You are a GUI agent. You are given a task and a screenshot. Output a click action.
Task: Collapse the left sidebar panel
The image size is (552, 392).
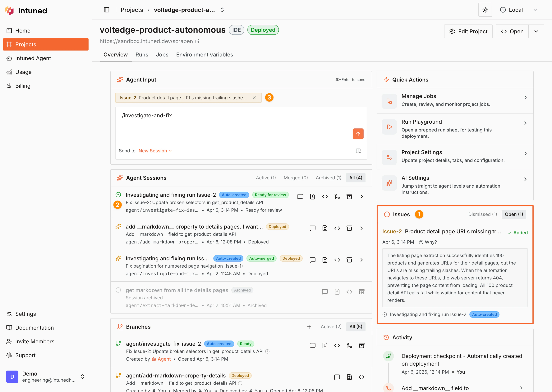click(x=106, y=10)
